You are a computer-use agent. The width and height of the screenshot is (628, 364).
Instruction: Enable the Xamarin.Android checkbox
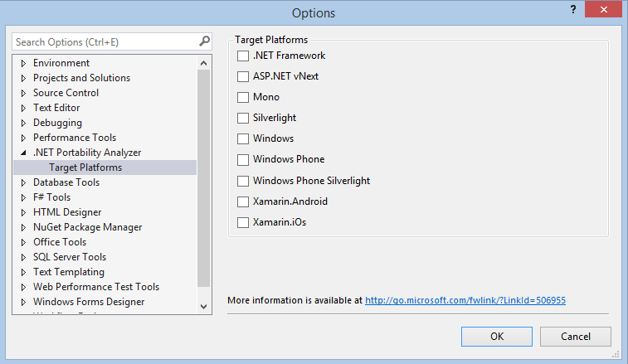pyautogui.click(x=243, y=201)
